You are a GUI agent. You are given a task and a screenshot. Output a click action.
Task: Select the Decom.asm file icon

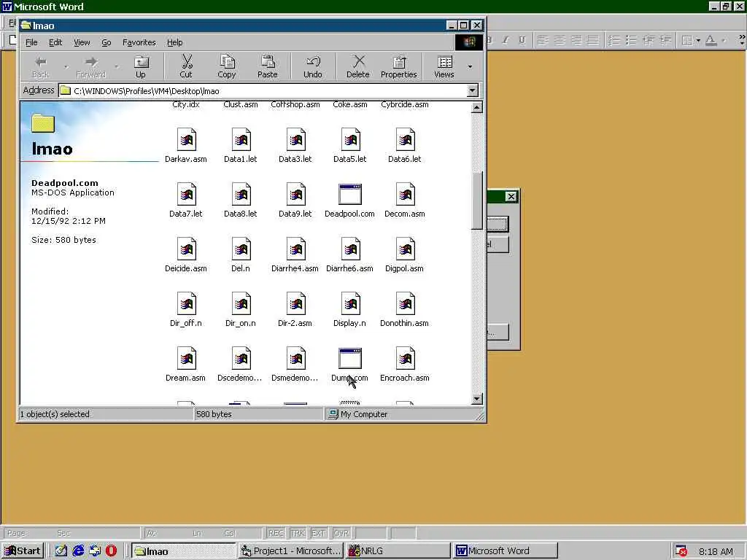(406, 195)
